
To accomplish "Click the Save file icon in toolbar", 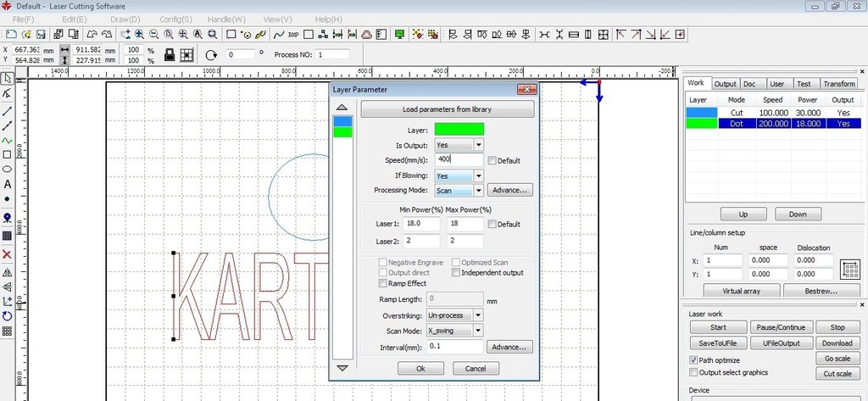I will click(40, 35).
